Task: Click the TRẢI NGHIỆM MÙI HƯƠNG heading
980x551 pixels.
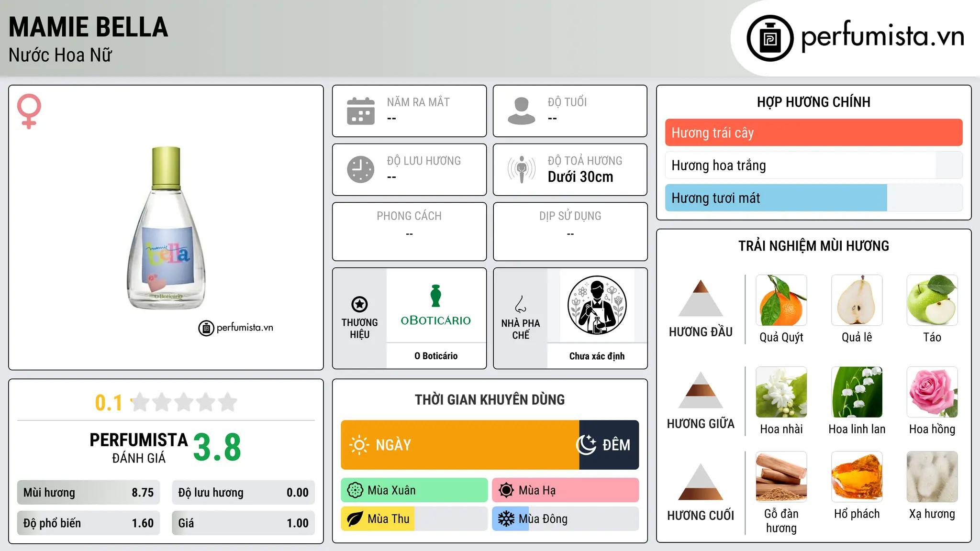Action: point(813,246)
